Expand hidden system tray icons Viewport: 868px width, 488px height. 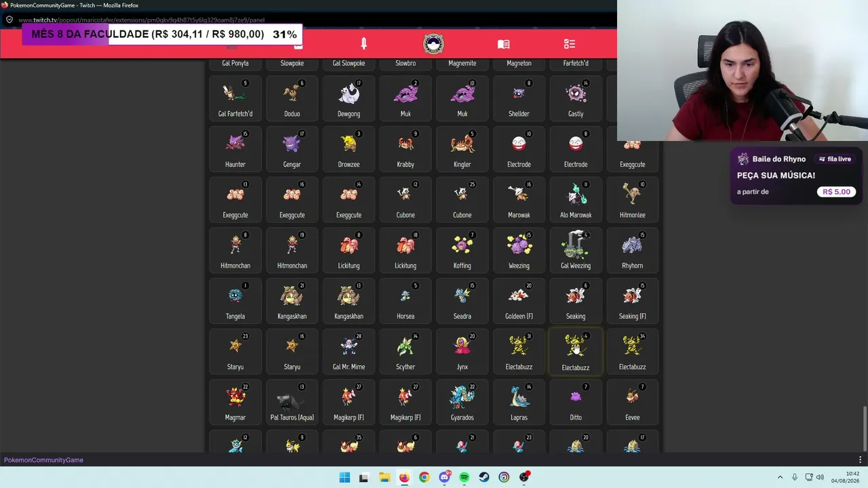[x=780, y=477]
